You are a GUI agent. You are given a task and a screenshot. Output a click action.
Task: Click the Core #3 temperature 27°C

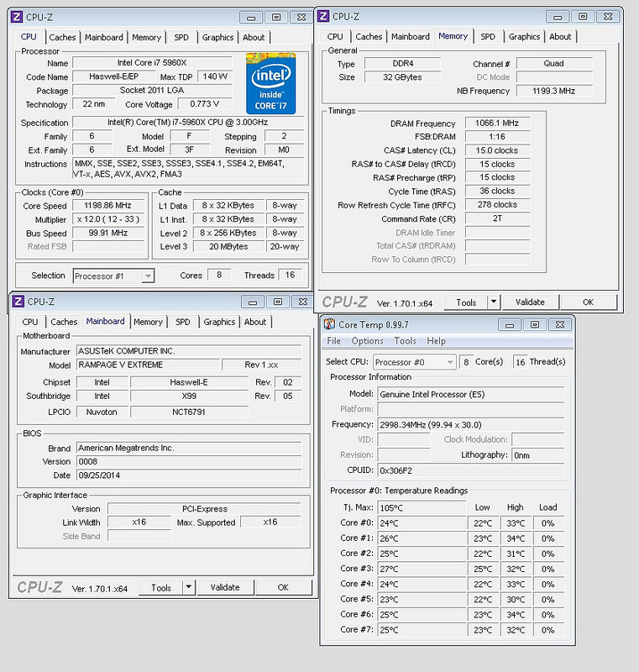tap(422, 570)
